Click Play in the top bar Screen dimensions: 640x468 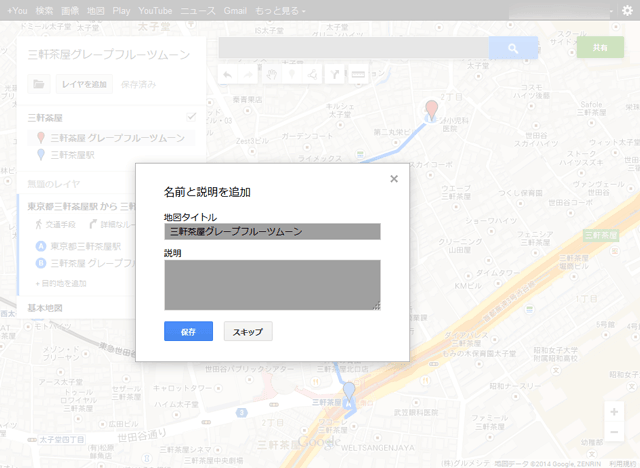(121, 11)
